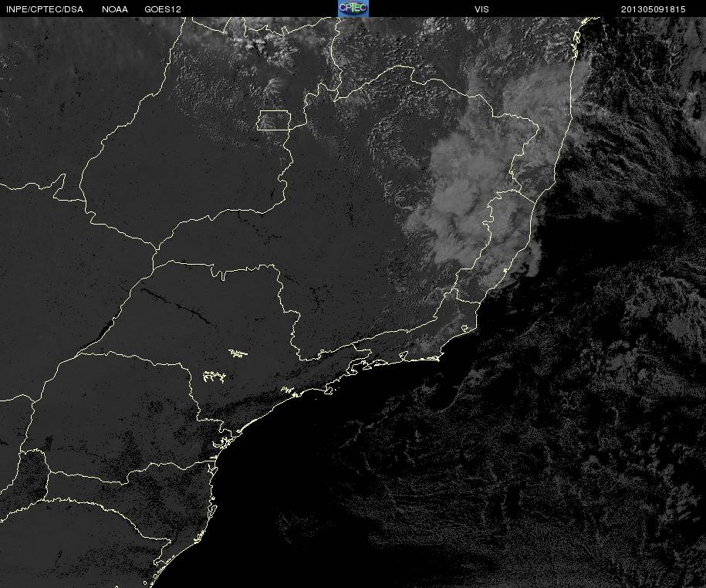Click the 201305091815 timestamp
Viewport: 706px width, 588px height.
click(653, 9)
